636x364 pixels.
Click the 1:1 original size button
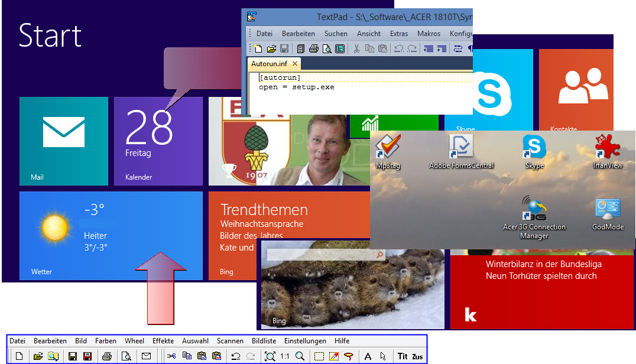(285, 356)
